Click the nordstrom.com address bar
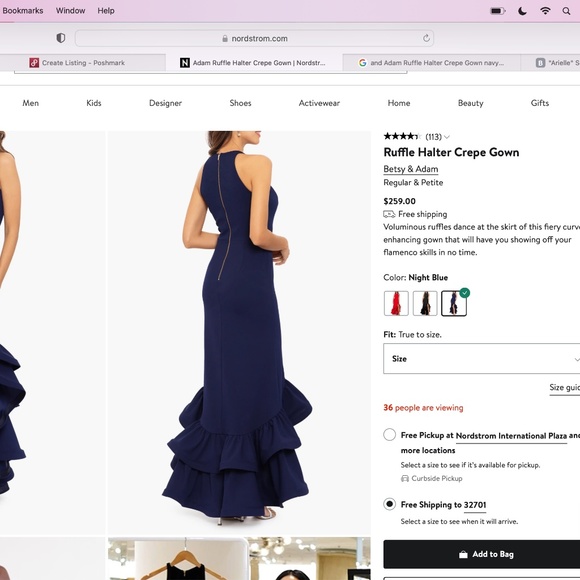The image size is (580, 580). (254, 38)
